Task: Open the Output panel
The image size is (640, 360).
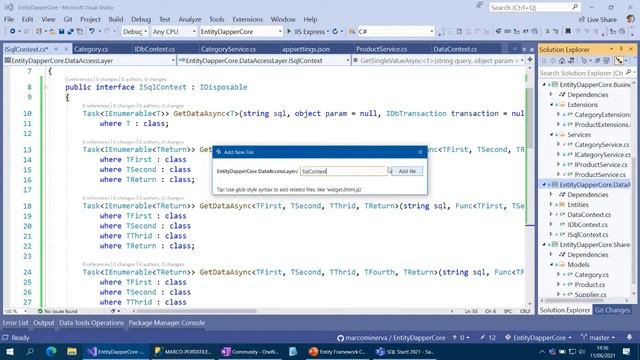Action: pyautogui.click(x=44, y=322)
